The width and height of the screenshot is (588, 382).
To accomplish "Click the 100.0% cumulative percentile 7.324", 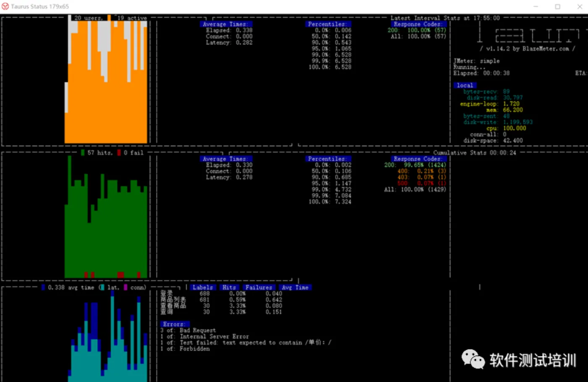I will (x=343, y=201).
